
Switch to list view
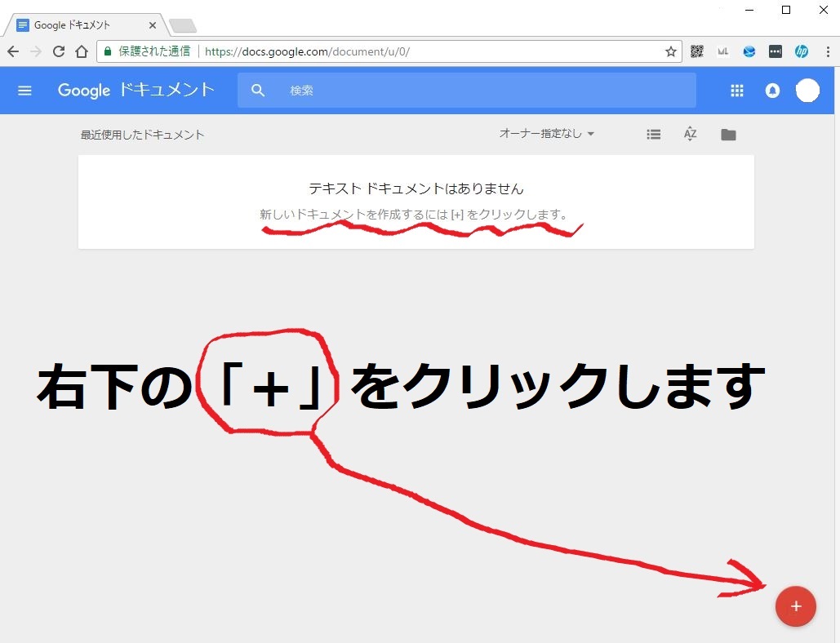[x=654, y=135]
